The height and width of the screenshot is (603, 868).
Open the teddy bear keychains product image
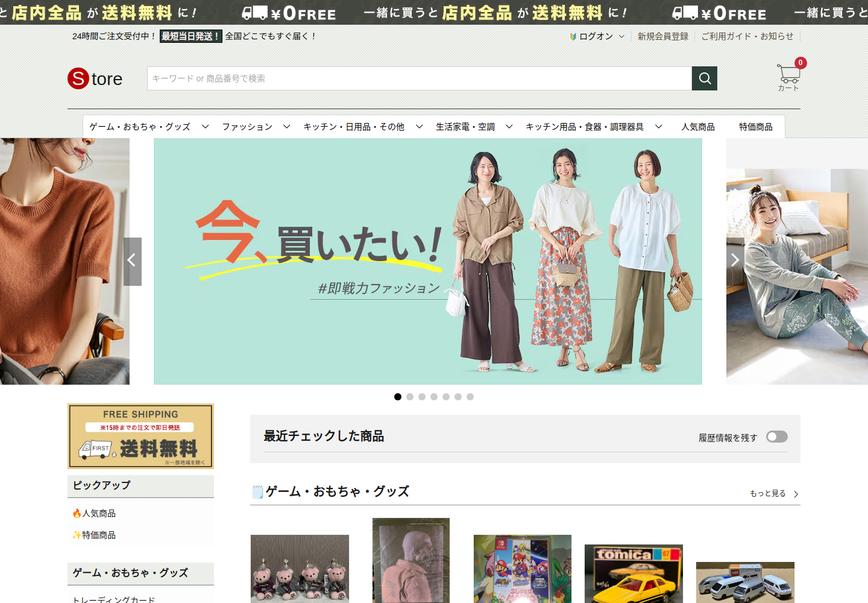pyautogui.click(x=300, y=569)
